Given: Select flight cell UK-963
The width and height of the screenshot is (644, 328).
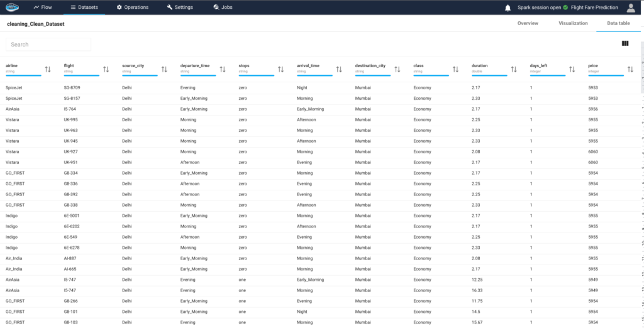Looking at the screenshot, I should click(71, 131).
